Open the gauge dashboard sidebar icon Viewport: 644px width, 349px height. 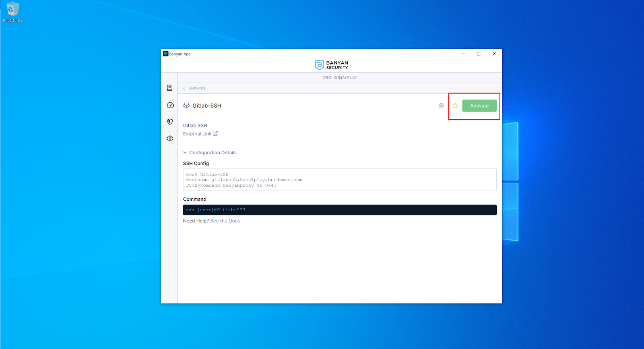(x=170, y=105)
